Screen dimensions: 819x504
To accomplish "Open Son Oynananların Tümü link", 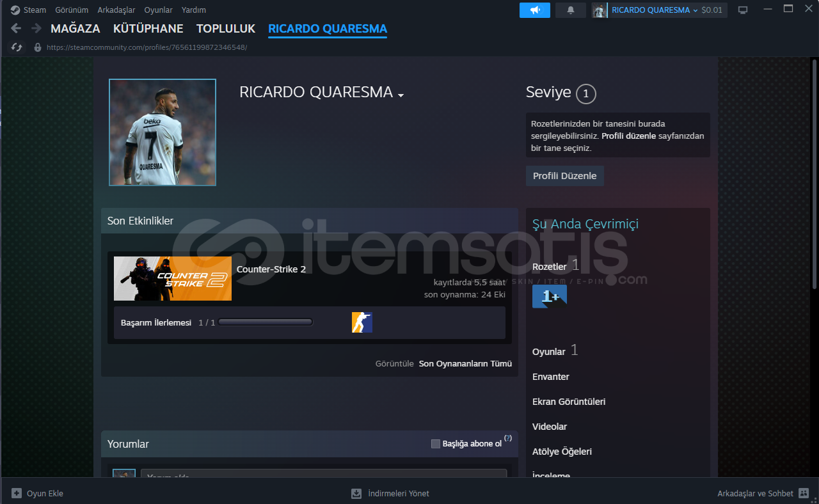I will click(465, 364).
